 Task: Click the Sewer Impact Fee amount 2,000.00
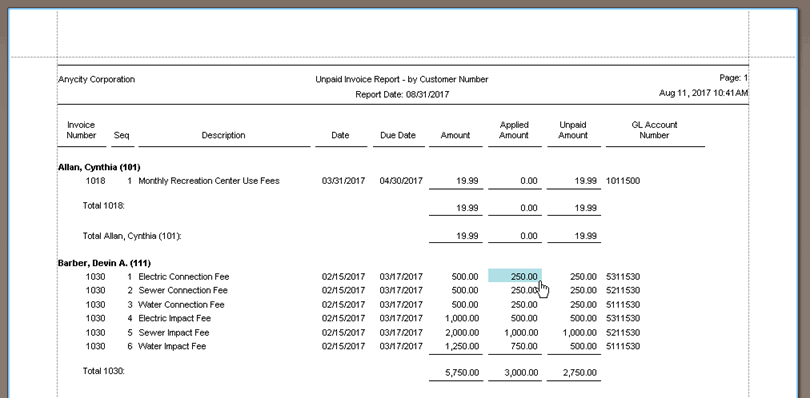(462, 332)
